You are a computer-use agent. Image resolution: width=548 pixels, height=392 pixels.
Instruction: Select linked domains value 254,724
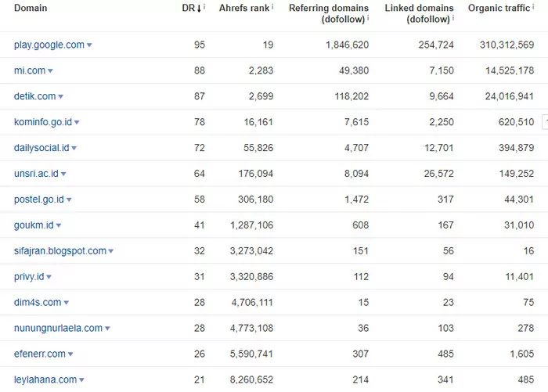tap(436, 45)
